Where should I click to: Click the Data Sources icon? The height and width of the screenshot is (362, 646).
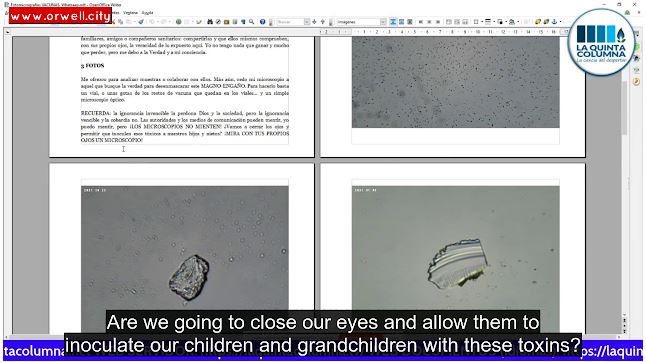(235, 21)
